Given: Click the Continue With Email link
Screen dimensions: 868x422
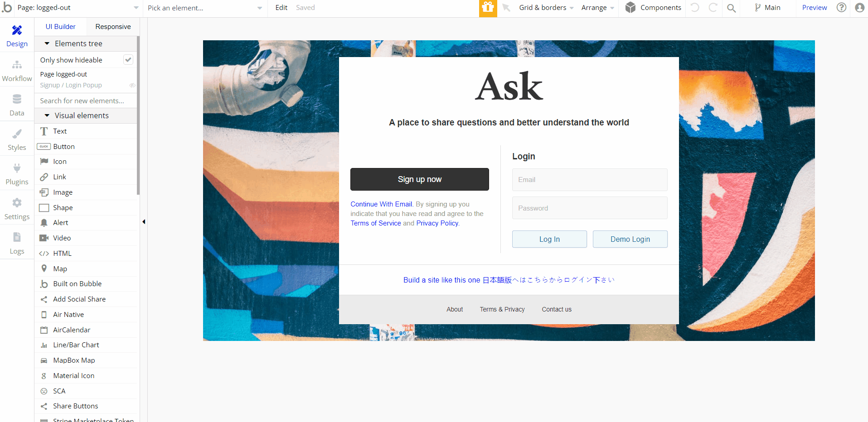Looking at the screenshot, I should pos(381,204).
